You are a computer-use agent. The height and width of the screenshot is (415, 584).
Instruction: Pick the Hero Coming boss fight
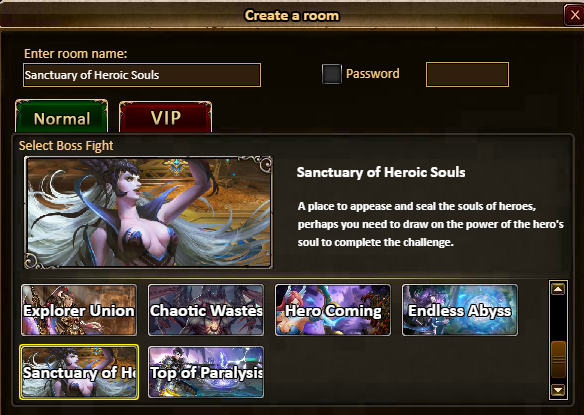click(x=333, y=310)
